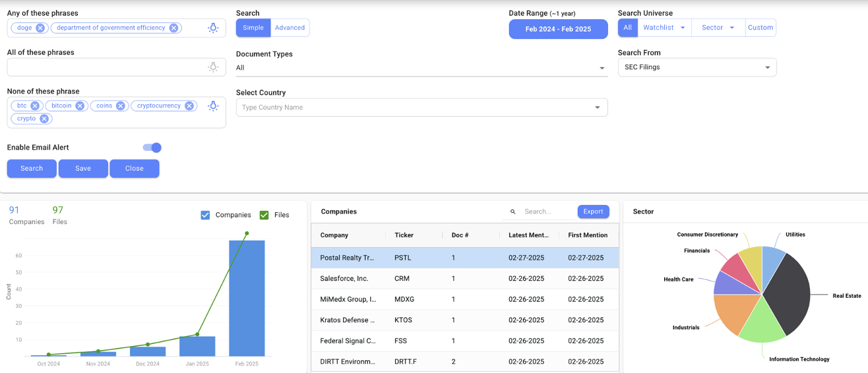
Task: Remove the 'cryptocurrency' excluded chip
Action: tap(189, 106)
